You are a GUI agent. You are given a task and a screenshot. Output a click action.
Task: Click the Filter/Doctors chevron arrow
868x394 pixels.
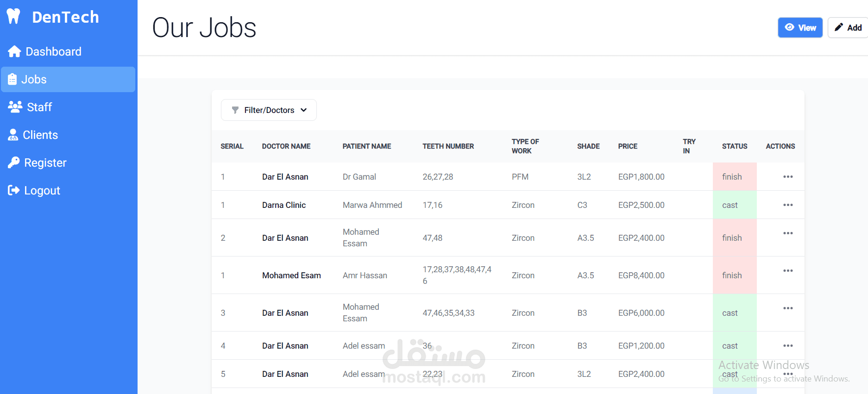[x=304, y=110]
